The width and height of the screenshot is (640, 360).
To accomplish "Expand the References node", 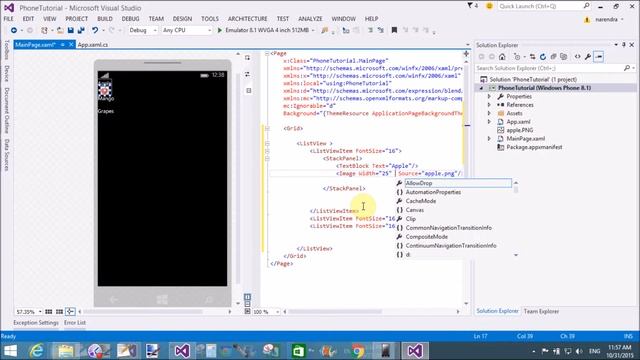I will point(489,105).
